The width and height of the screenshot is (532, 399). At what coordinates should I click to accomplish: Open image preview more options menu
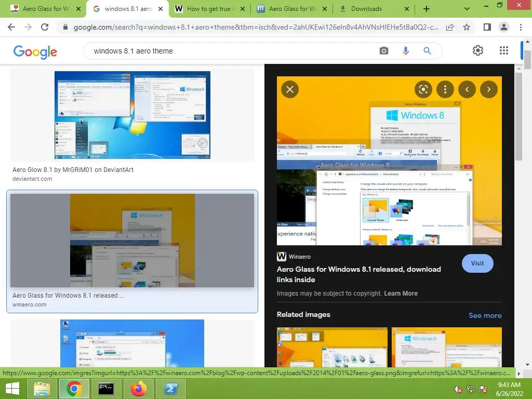445,89
